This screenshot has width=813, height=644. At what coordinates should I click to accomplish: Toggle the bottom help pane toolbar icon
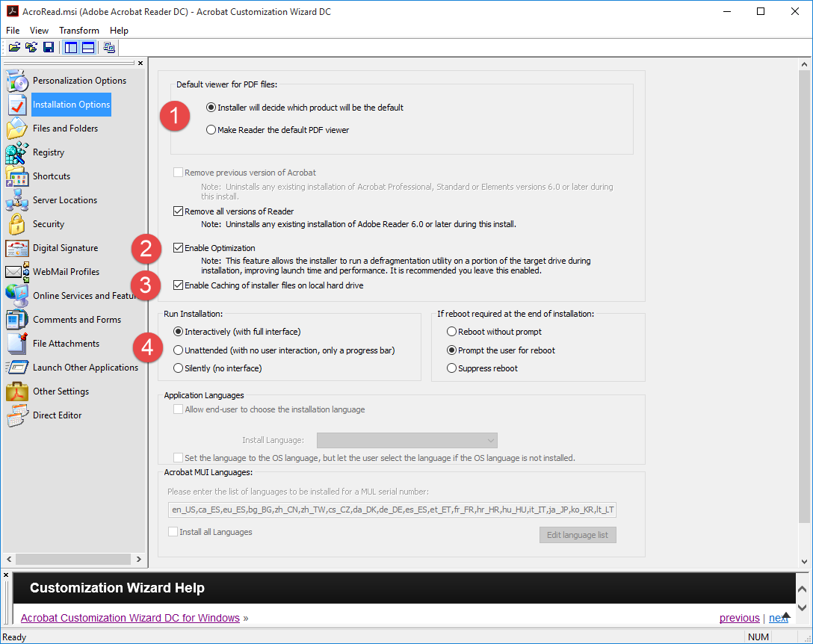[x=88, y=48]
